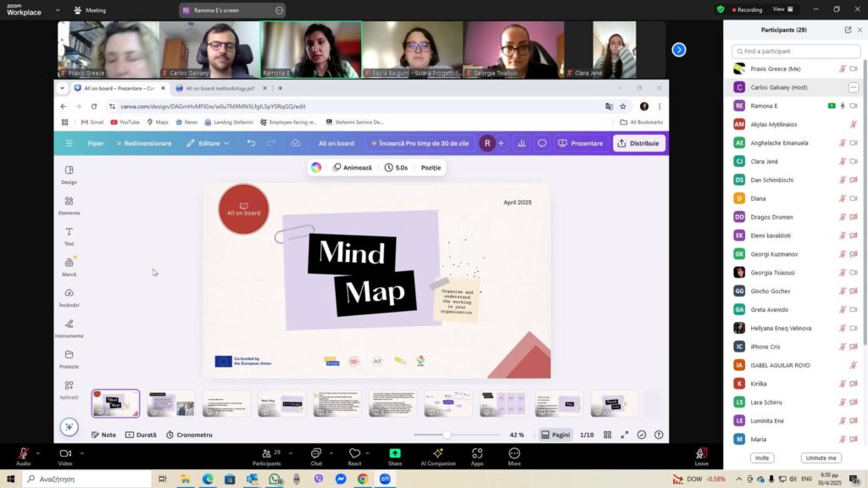Open the Chat panel in Zoom toolbar
Image resolution: width=868 pixels, height=488 pixels.
point(315,454)
